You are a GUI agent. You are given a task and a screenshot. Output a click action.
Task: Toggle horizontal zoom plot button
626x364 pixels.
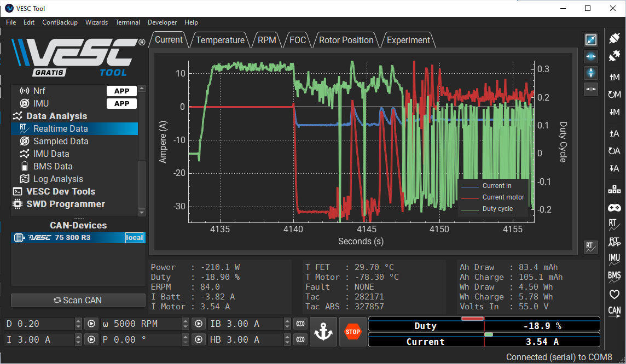point(591,56)
